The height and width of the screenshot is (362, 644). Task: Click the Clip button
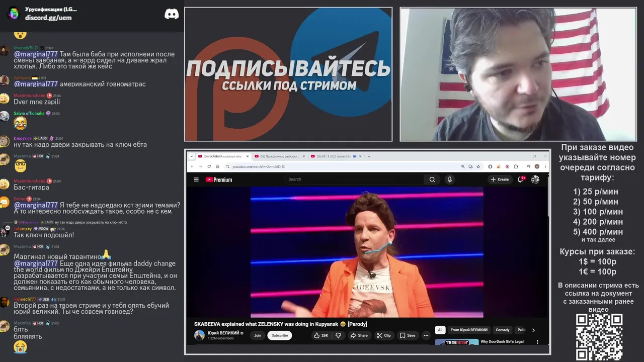tap(384, 335)
